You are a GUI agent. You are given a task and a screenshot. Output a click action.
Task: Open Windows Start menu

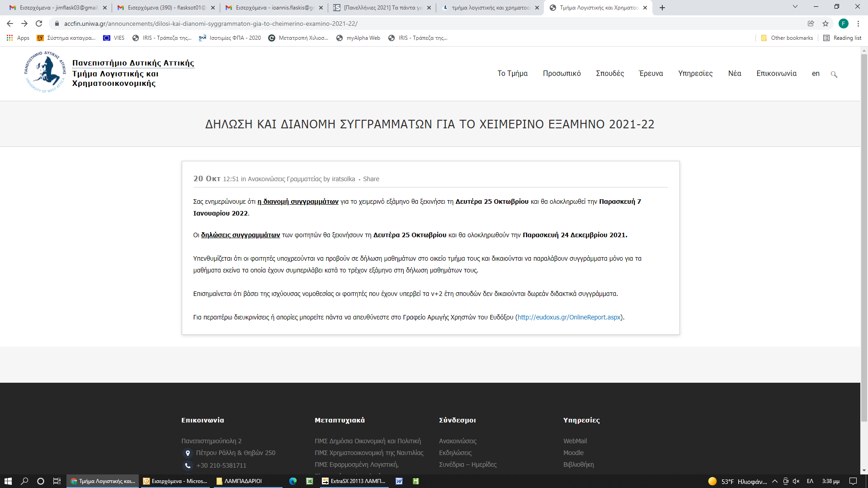8,481
